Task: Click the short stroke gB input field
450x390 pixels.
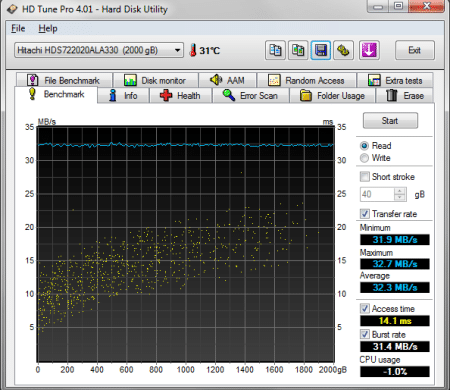Action: pyautogui.click(x=377, y=194)
